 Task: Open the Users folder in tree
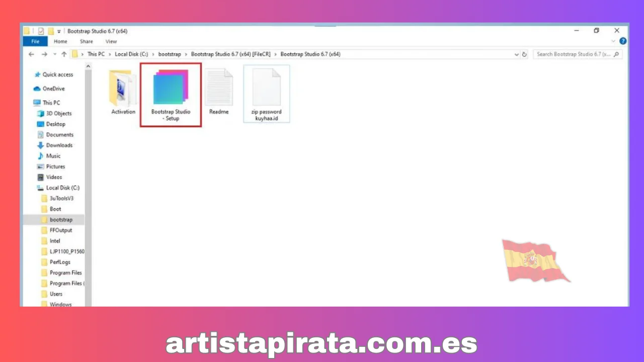52,294
